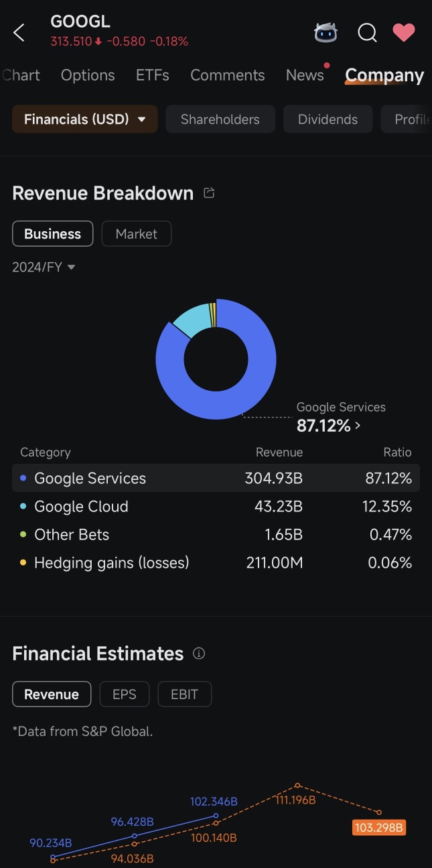Toggle the heart favorite icon
432x868 pixels.
click(x=404, y=32)
